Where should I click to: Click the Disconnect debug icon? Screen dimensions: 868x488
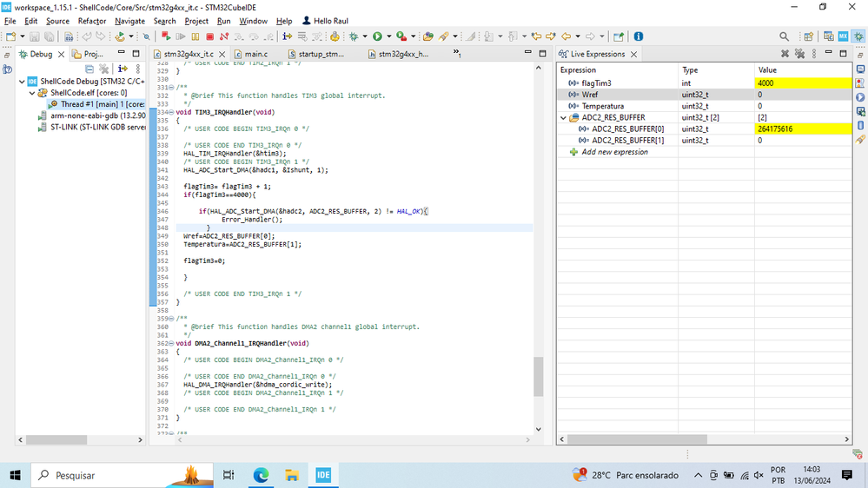tap(224, 36)
